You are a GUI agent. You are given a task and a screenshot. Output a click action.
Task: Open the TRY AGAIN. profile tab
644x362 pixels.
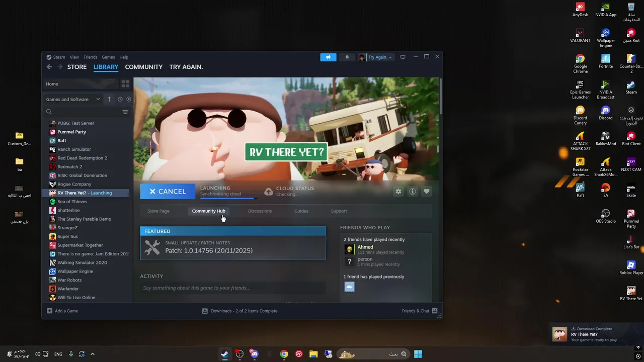coord(186,67)
